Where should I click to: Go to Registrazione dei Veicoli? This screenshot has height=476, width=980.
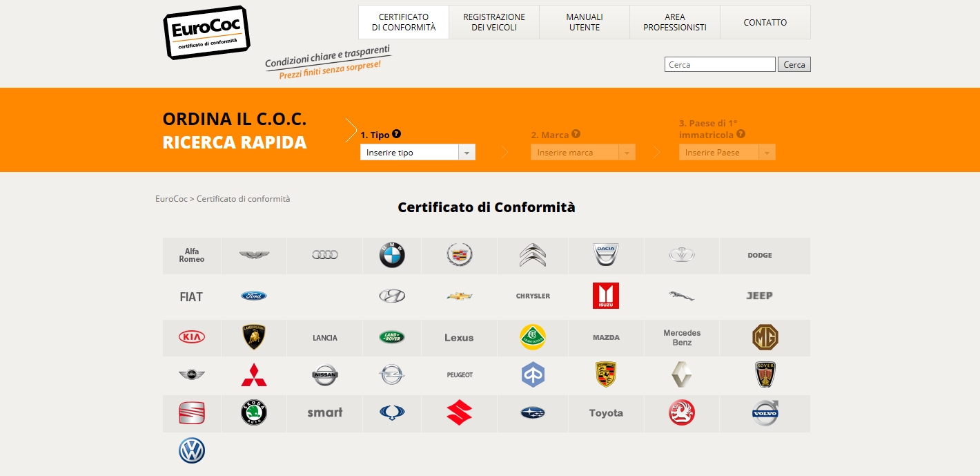pos(494,22)
